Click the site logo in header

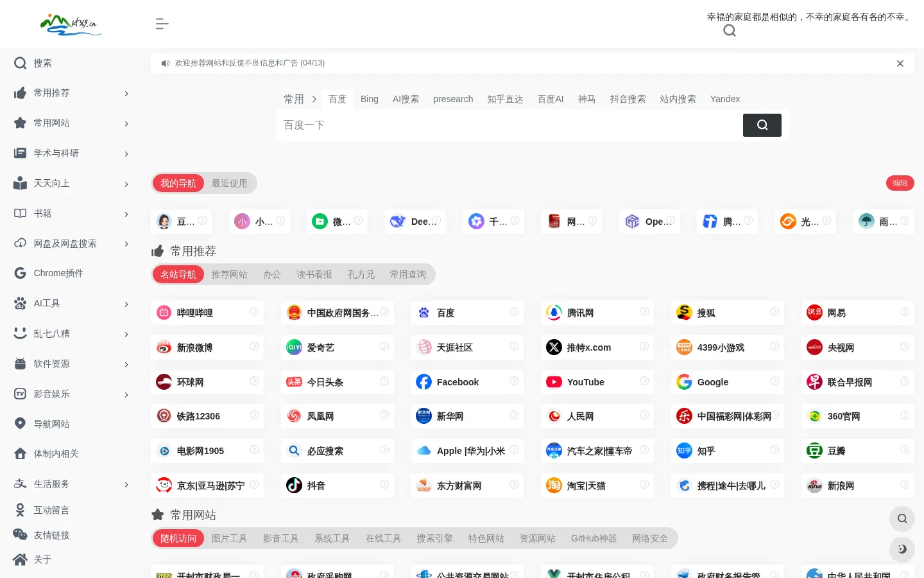pos(71,24)
